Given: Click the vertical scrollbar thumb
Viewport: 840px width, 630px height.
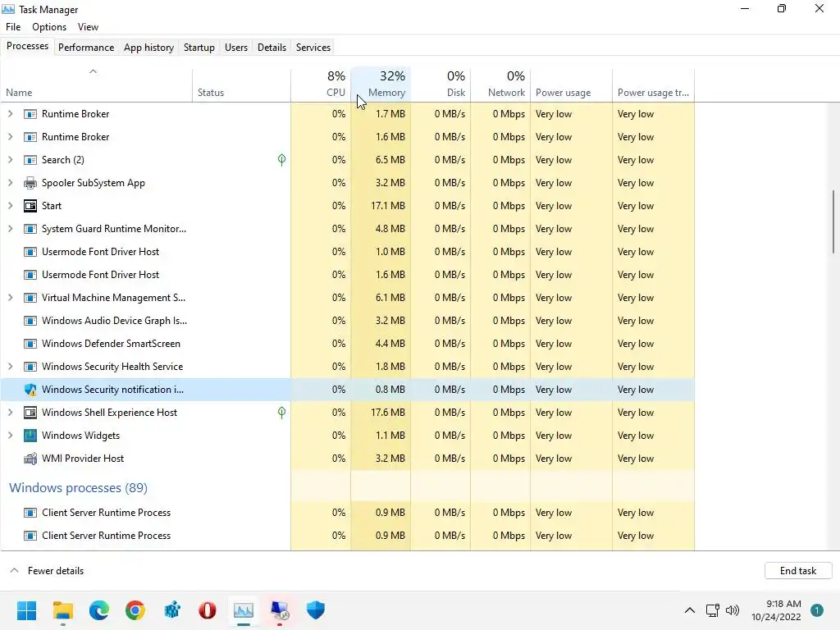Looking at the screenshot, I should point(833,221).
